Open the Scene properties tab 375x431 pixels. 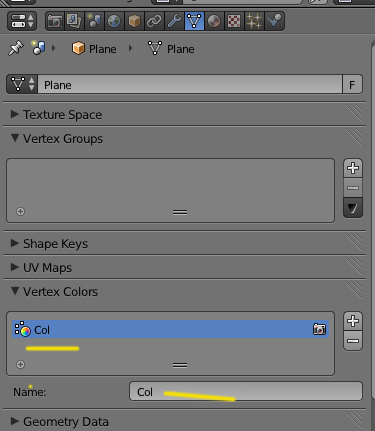(94, 21)
